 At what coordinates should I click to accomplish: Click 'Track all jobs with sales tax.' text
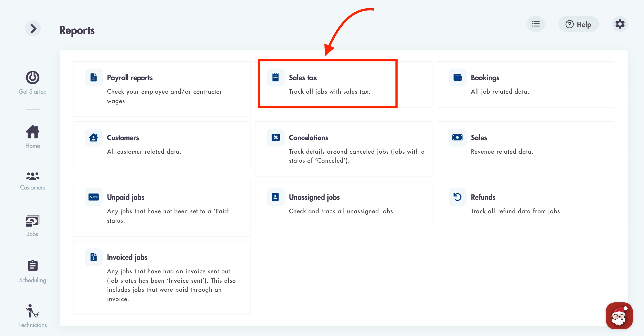[329, 92]
